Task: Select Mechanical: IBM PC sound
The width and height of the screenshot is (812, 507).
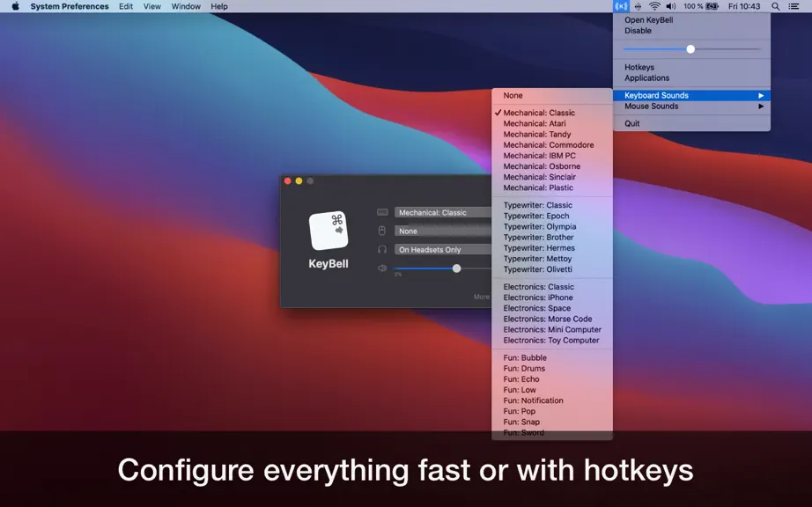Action: [x=552, y=155]
